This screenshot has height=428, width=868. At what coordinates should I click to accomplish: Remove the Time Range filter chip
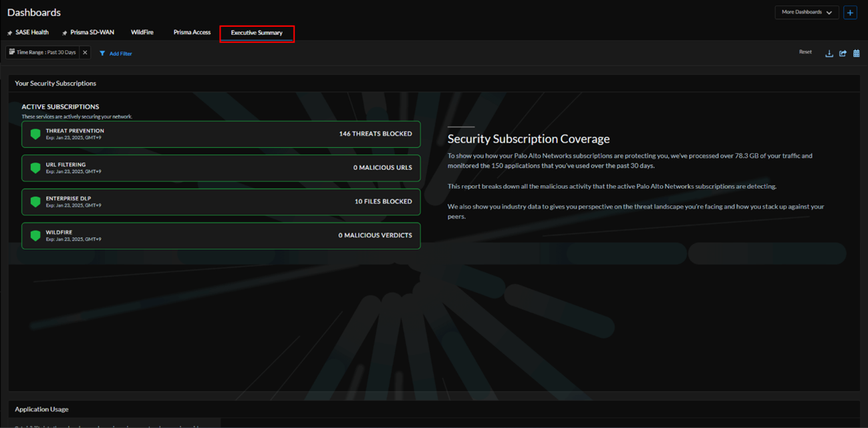(85, 52)
